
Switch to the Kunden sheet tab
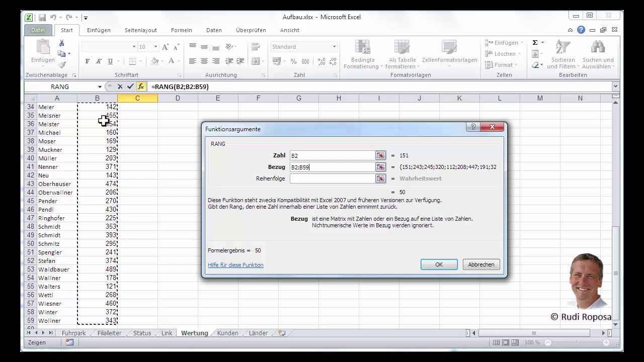(227, 333)
